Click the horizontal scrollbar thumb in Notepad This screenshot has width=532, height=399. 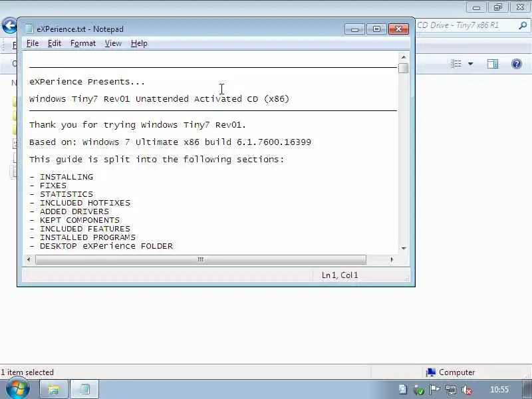click(x=201, y=259)
